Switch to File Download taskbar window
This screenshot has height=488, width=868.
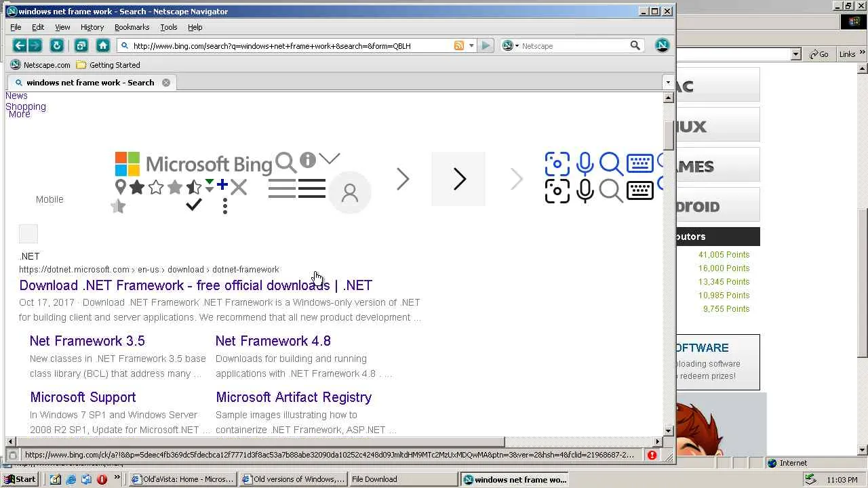(x=403, y=479)
